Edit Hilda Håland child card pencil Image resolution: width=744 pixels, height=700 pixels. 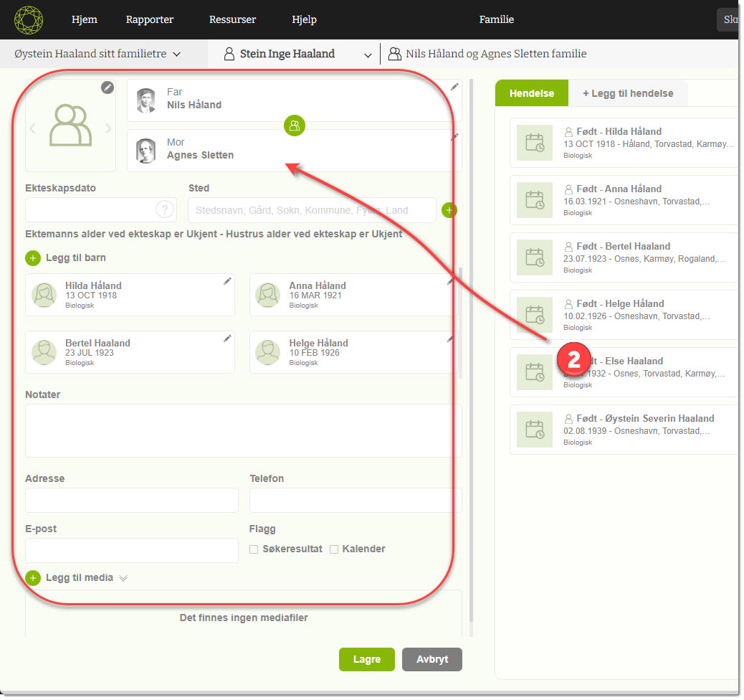click(x=227, y=281)
